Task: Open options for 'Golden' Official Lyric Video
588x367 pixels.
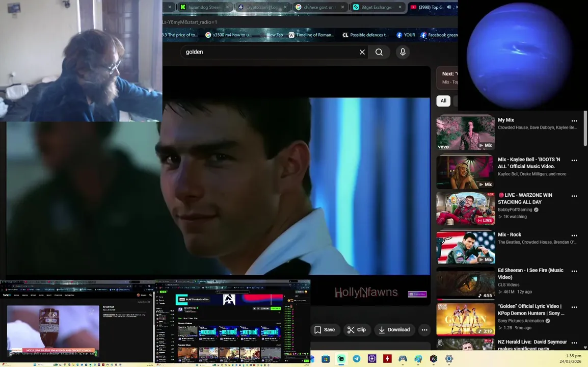Action: [x=574, y=307]
